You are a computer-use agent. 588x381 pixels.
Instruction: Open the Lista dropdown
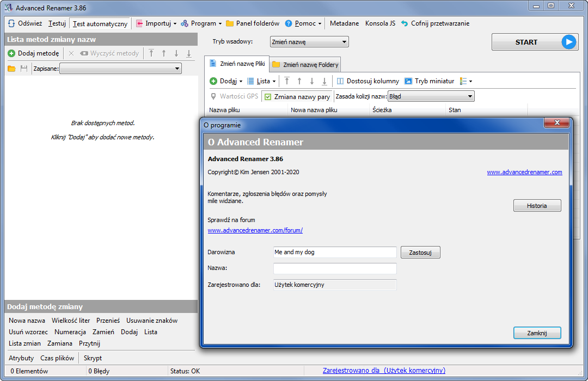pyautogui.click(x=261, y=81)
